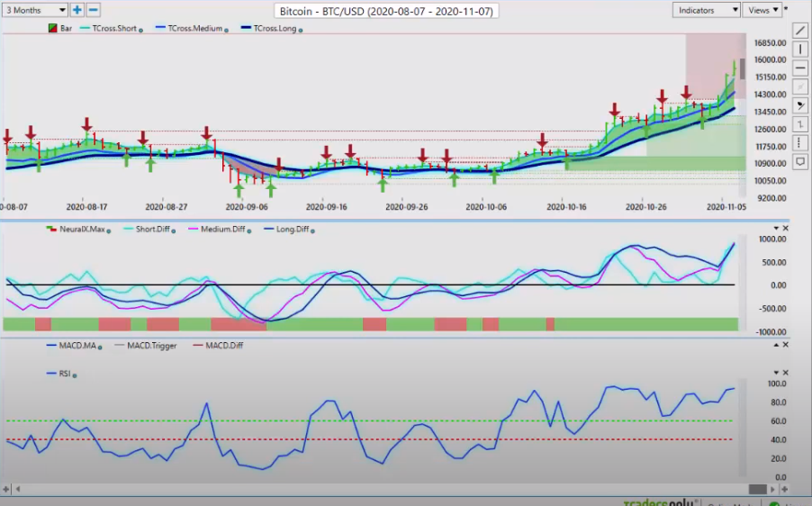Close the RSI indicator panel
The image size is (812, 506).
coord(786,373)
